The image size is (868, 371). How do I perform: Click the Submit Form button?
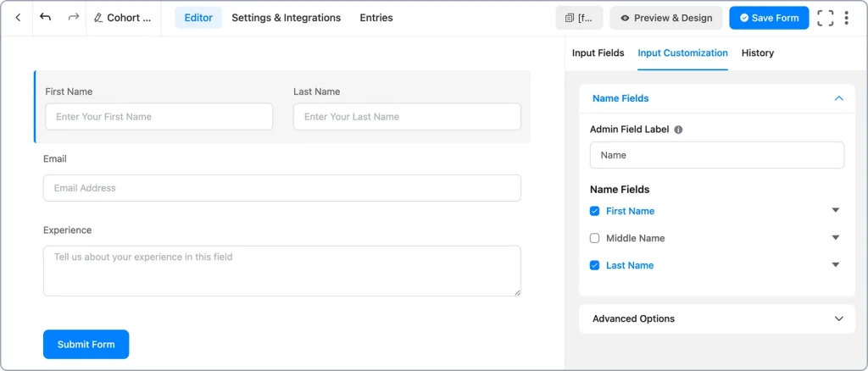86,345
